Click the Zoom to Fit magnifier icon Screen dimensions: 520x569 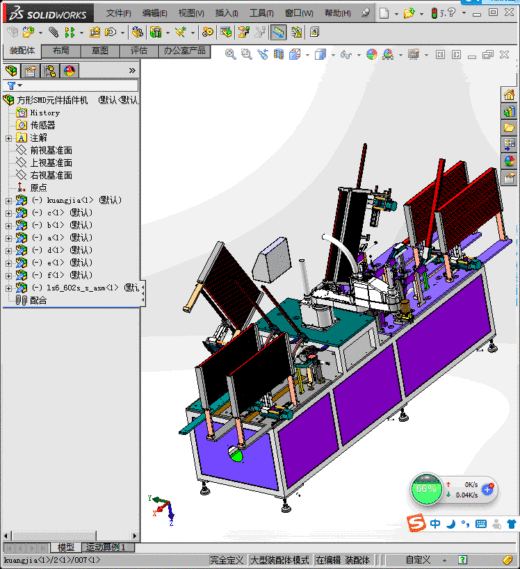pos(230,54)
